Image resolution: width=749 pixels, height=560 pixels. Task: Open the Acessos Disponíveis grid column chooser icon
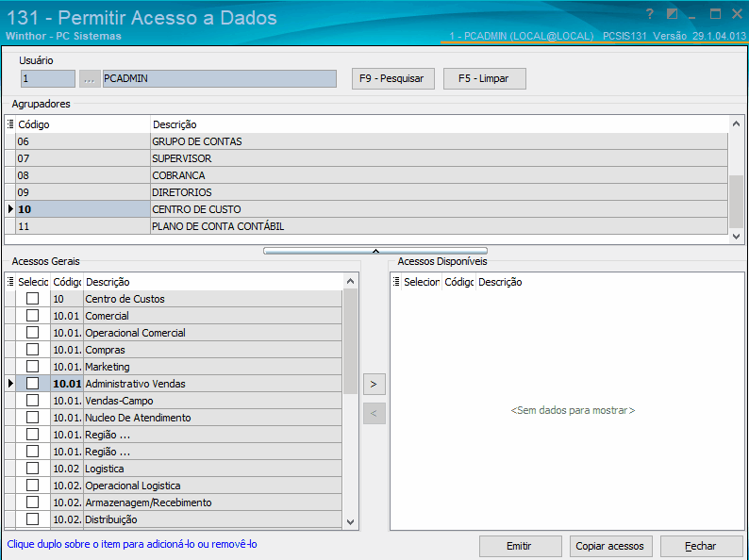coord(396,282)
